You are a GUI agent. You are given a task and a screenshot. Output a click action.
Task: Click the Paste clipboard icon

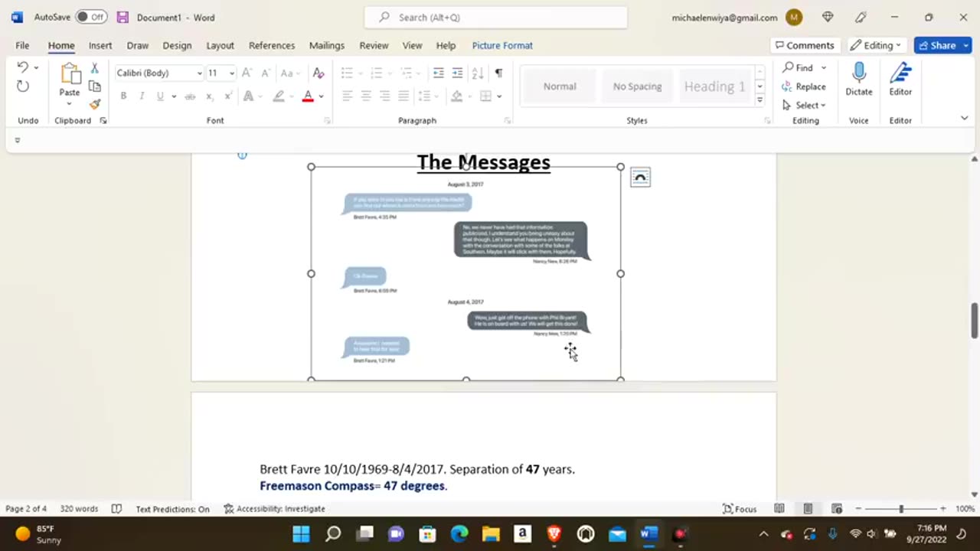(70, 74)
